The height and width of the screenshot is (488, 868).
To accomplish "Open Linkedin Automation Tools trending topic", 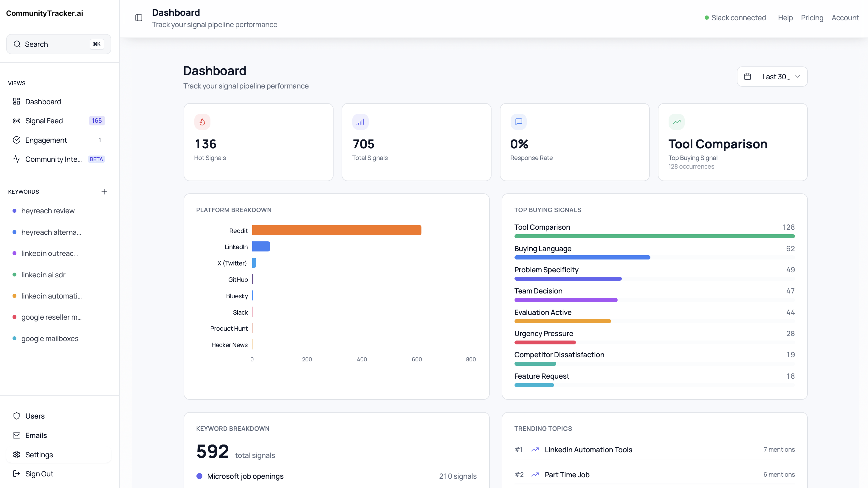I will [x=588, y=450].
